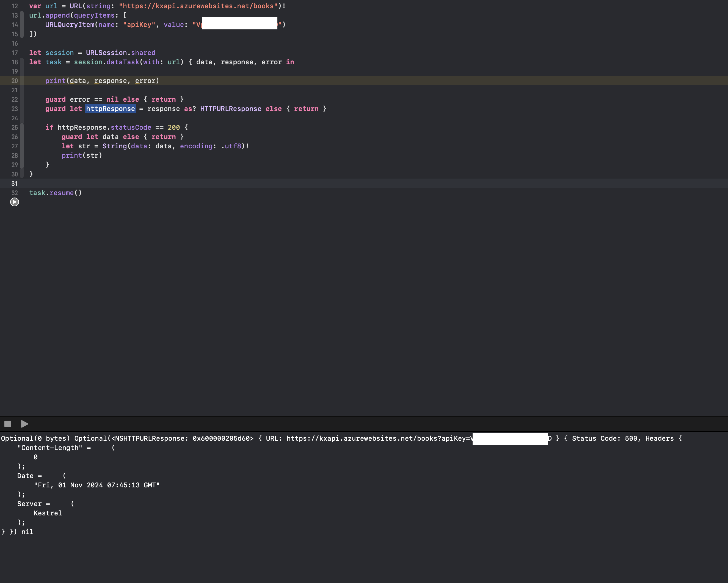Click the code folding ribbon beside line 14
The image size is (728, 583).
[22, 25]
